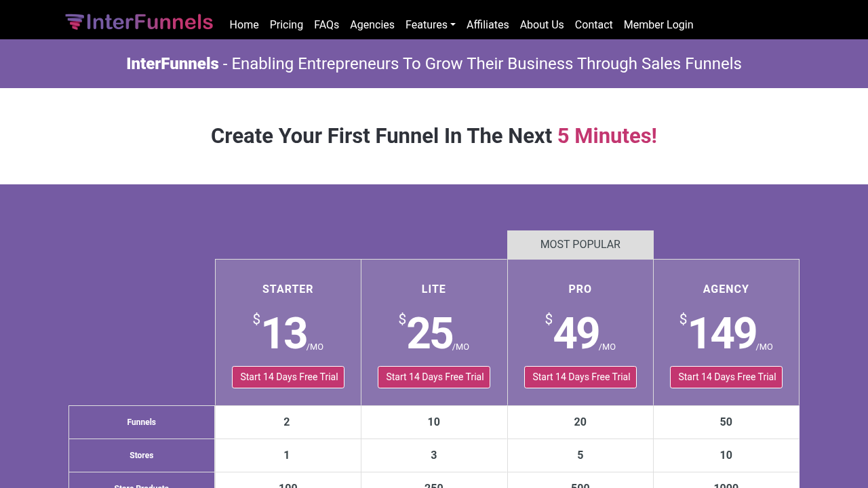This screenshot has width=868, height=488.
Task: Select the $149 per month price
Action: pos(726,332)
